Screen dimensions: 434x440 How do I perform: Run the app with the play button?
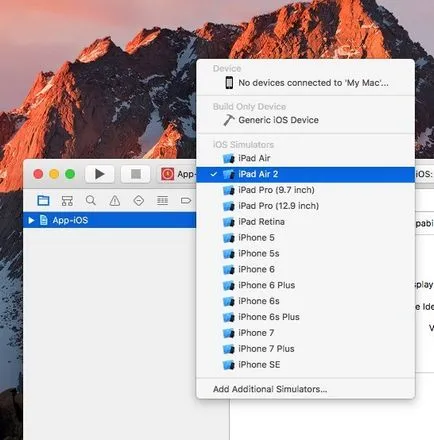coord(99,174)
